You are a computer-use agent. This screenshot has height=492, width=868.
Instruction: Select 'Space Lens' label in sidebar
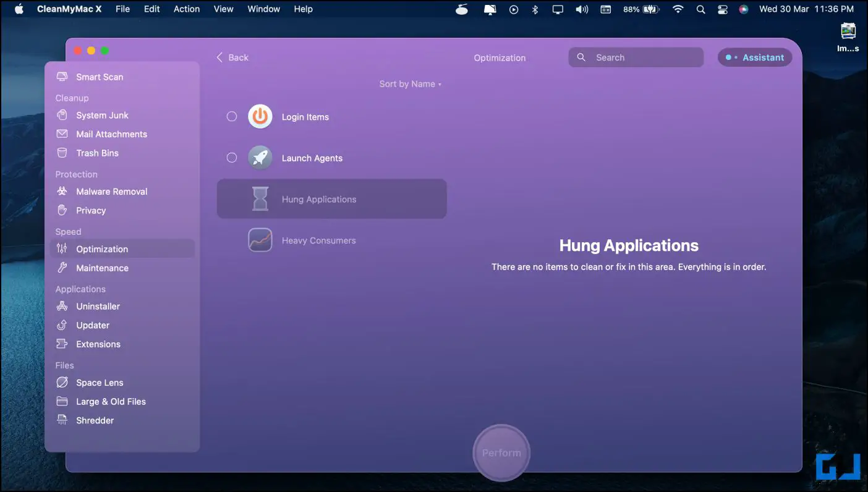(100, 383)
